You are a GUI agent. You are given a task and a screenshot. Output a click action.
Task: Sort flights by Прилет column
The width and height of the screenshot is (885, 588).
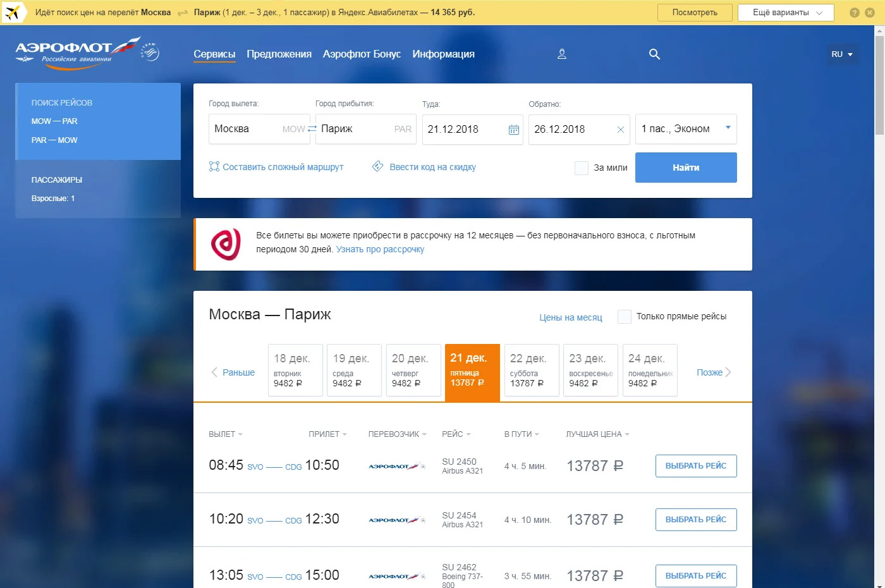point(327,434)
